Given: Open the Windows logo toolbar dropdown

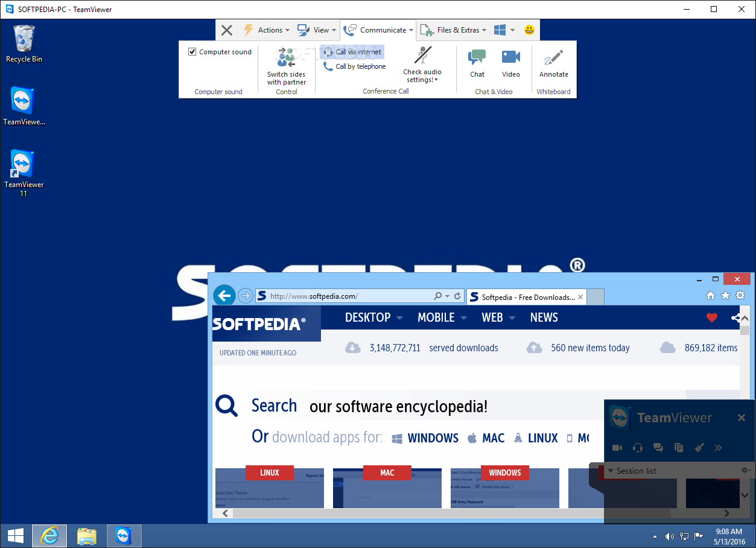Looking at the screenshot, I should [504, 30].
